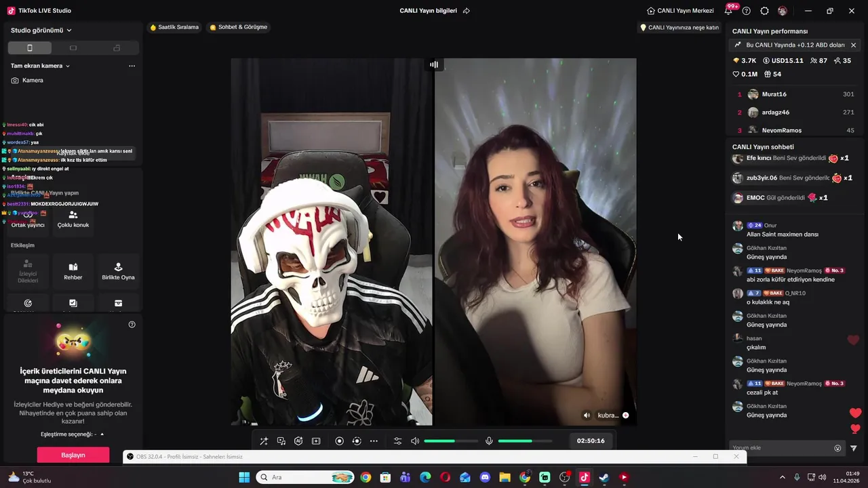This screenshot has height=488, width=868.
Task: Open the magic wand effects tool
Action: (264, 441)
